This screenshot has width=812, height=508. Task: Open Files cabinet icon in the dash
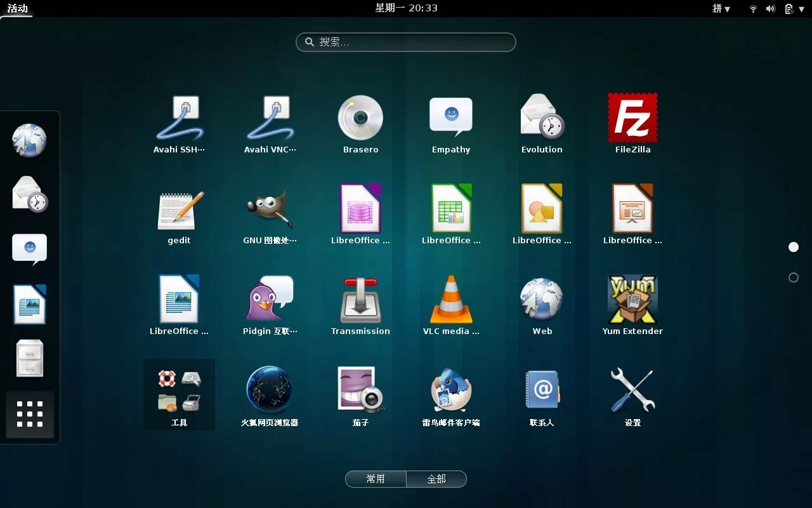point(29,358)
